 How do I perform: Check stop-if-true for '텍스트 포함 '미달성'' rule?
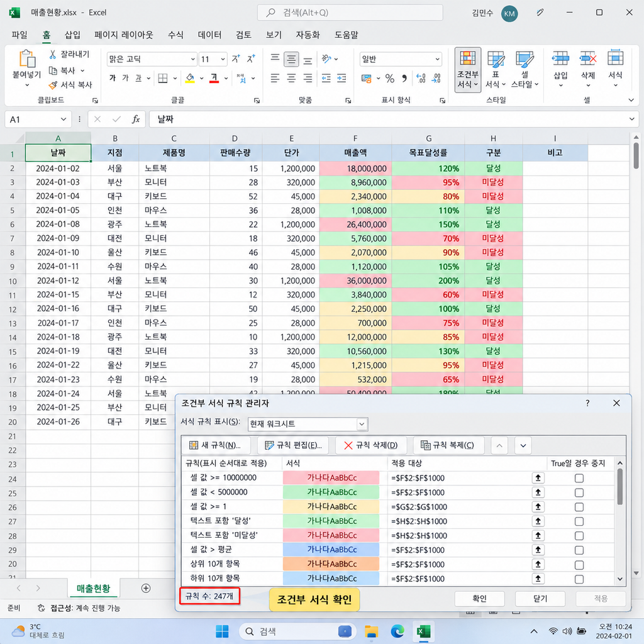[x=579, y=536]
